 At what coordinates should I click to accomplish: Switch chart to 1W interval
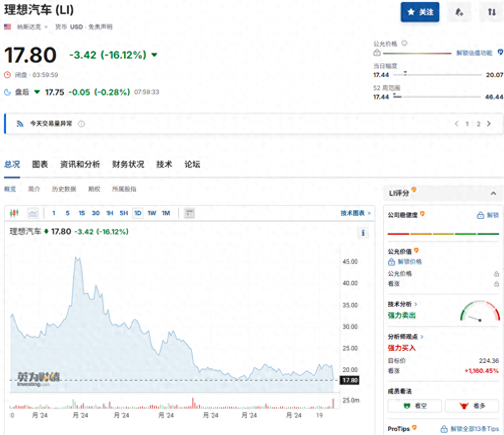152,213
